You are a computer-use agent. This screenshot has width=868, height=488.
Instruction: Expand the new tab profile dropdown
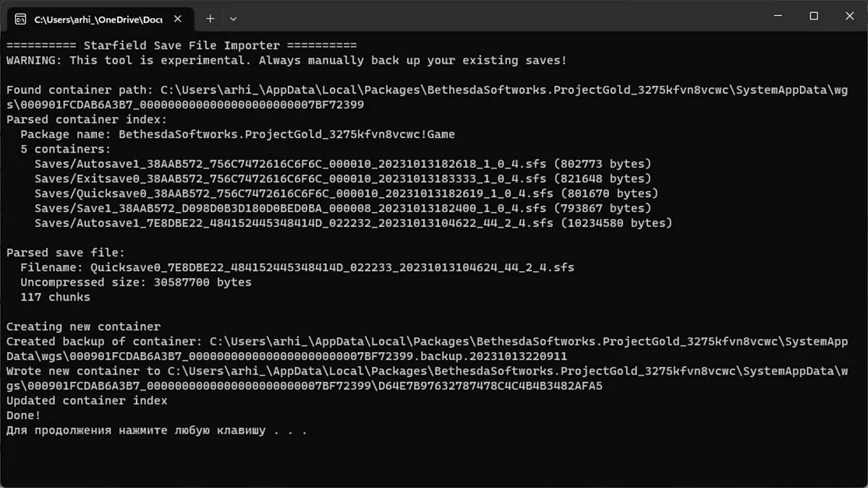tap(233, 18)
